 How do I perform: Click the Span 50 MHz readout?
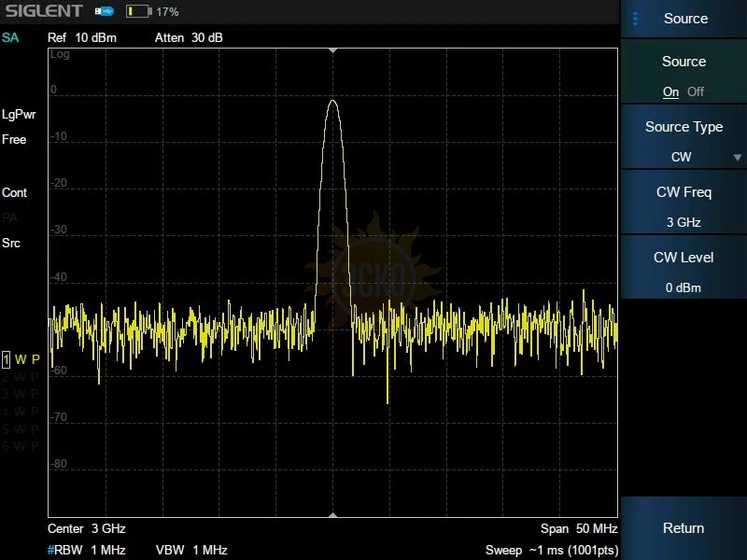pos(579,528)
